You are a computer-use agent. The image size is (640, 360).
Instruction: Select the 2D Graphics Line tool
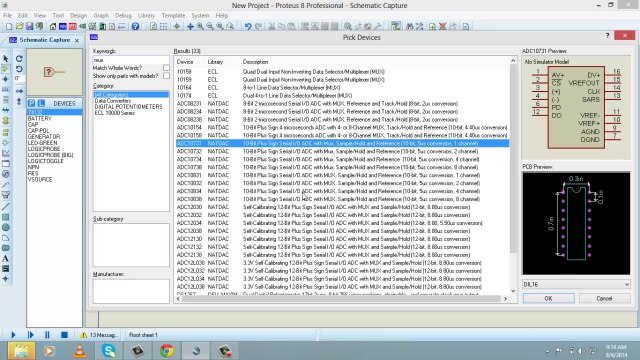(6, 207)
